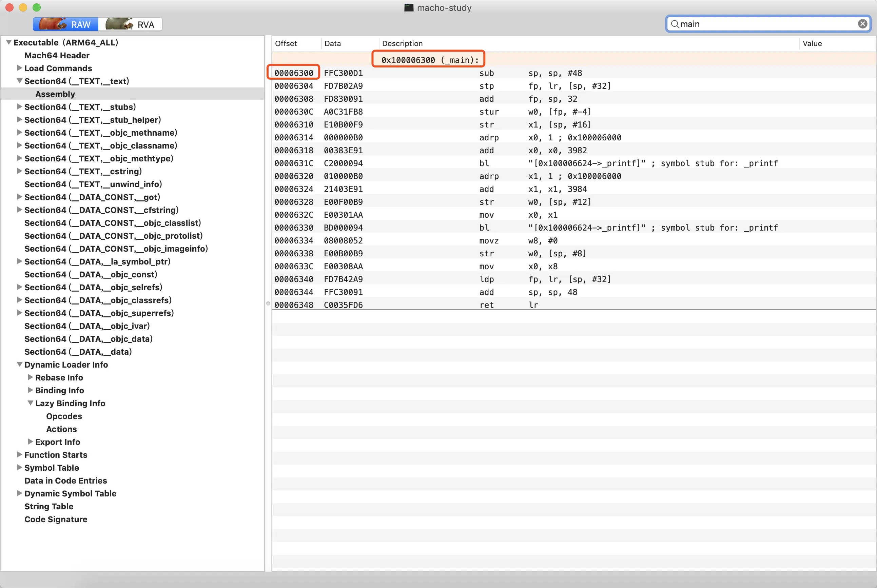The height and width of the screenshot is (588, 877).
Task: Switch to RAW address mode
Action: (65, 24)
